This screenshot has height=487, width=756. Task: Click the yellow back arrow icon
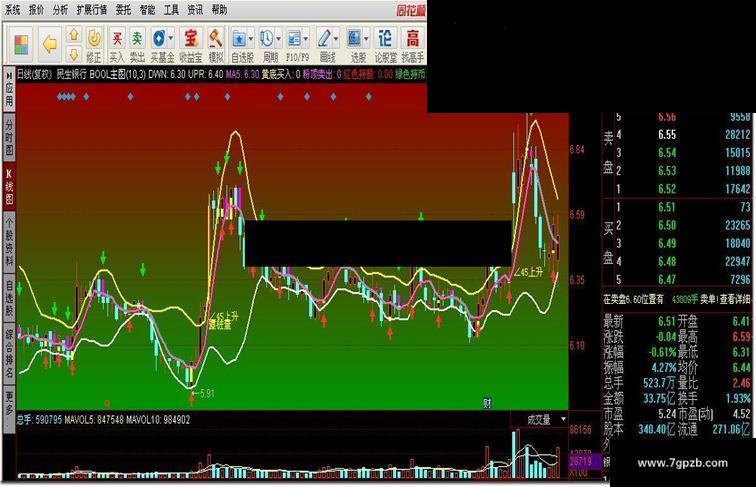click(x=49, y=44)
